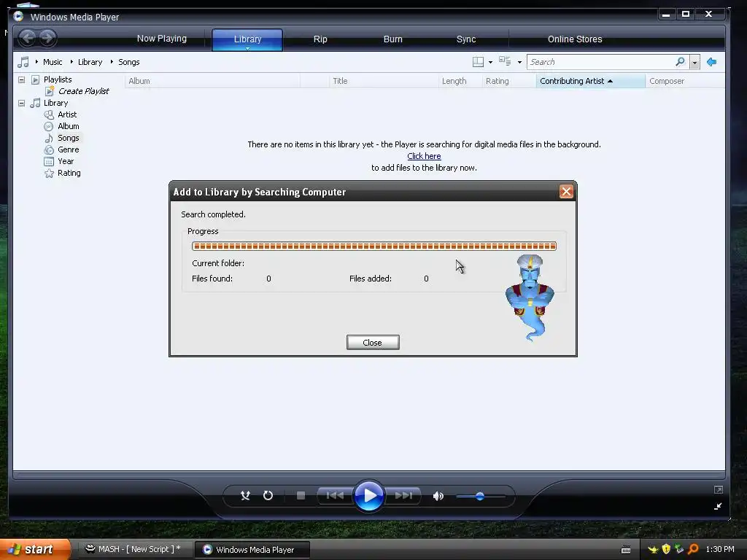Click the blue genie assistant character
The height and width of the screenshot is (560, 747).
click(530, 297)
